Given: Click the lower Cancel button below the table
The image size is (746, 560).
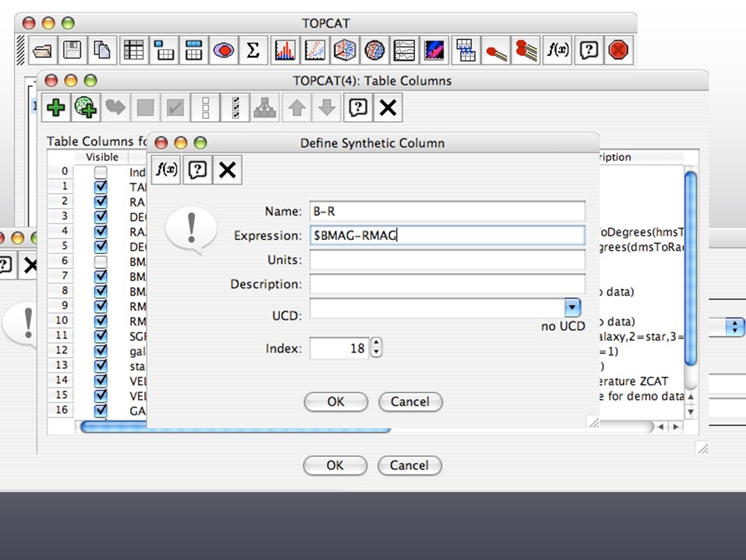Looking at the screenshot, I should [x=409, y=465].
